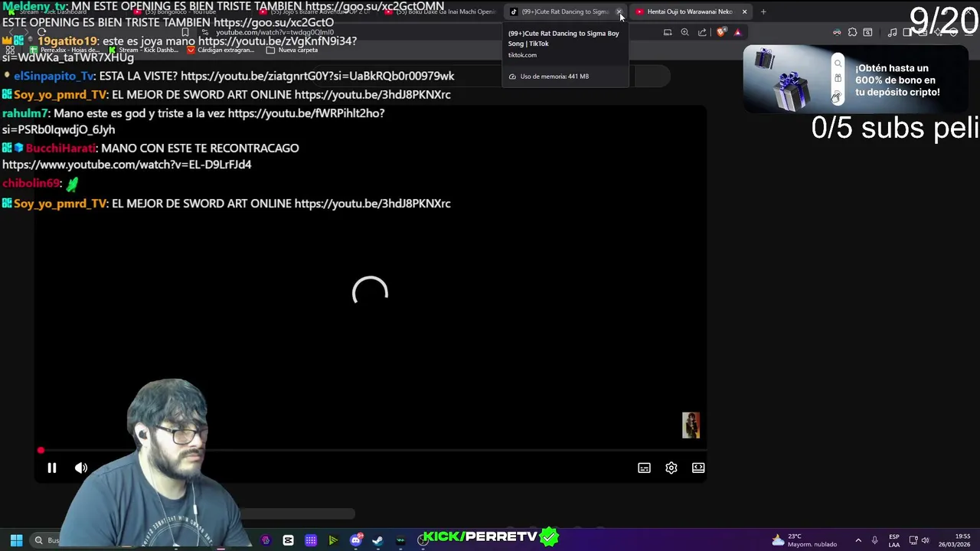Click the screen cast icon in address bar
980x551 pixels.
click(x=668, y=32)
